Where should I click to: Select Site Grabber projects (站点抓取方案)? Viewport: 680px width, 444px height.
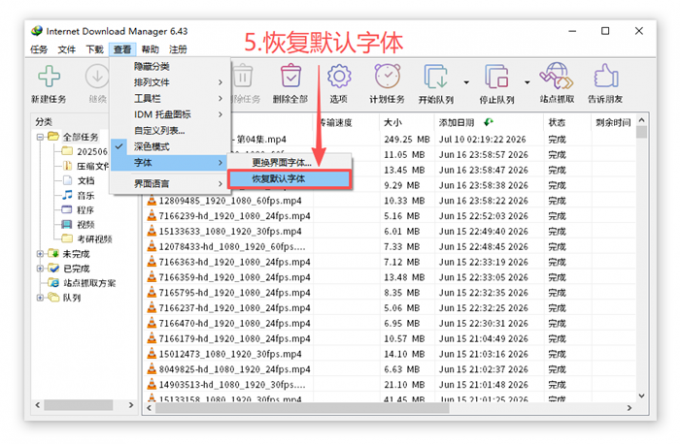89,283
